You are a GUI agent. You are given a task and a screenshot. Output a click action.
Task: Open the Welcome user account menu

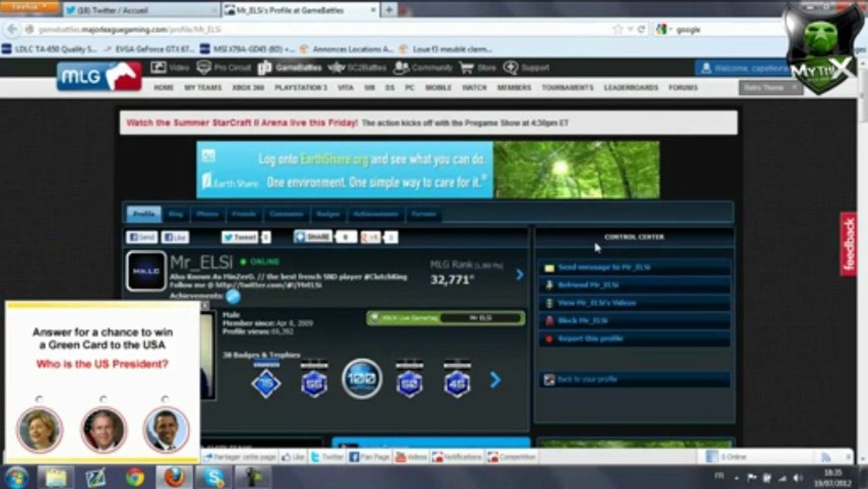point(741,68)
